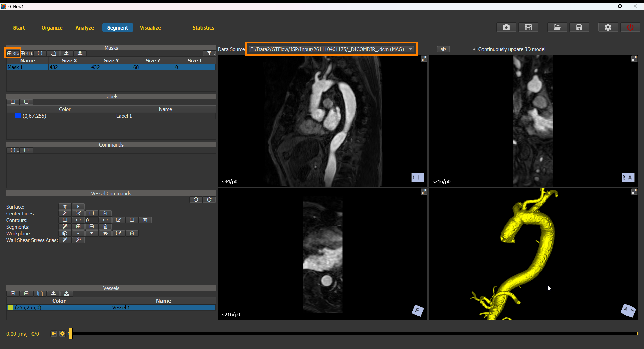The width and height of the screenshot is (644, 349).
Task: Import a vessel with download icon
Action: coord(53,293)
